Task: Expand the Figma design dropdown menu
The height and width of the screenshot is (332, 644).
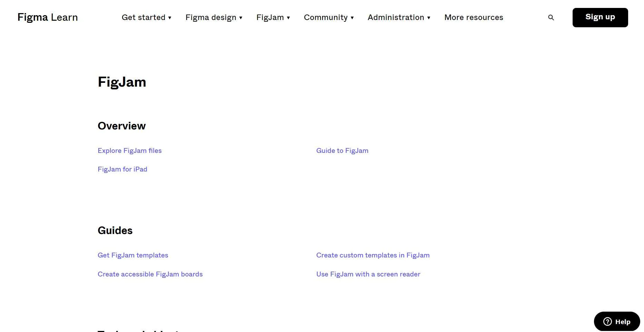Action: tap(214, 18)
